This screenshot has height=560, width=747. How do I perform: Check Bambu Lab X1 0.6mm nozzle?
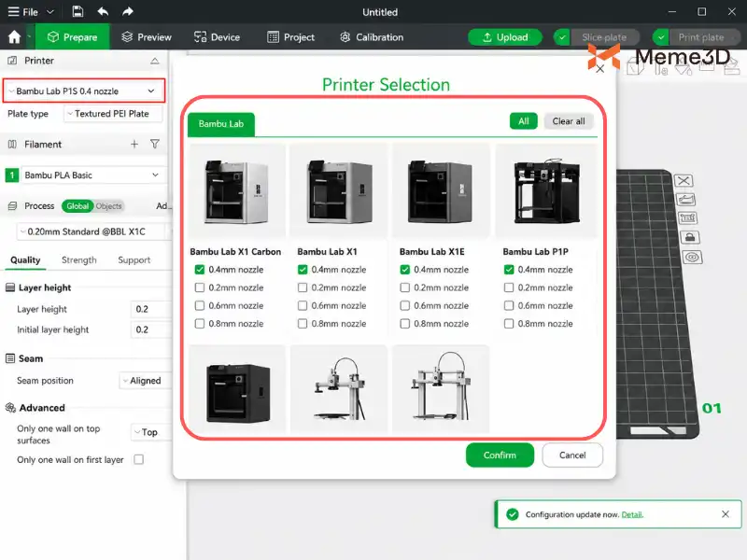click(x=303, y=306)
